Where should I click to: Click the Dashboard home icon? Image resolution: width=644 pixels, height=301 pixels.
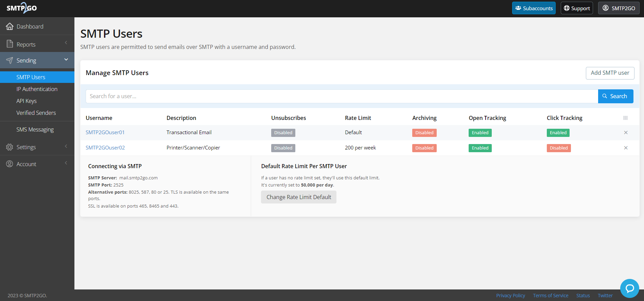[x=10, y=26]
